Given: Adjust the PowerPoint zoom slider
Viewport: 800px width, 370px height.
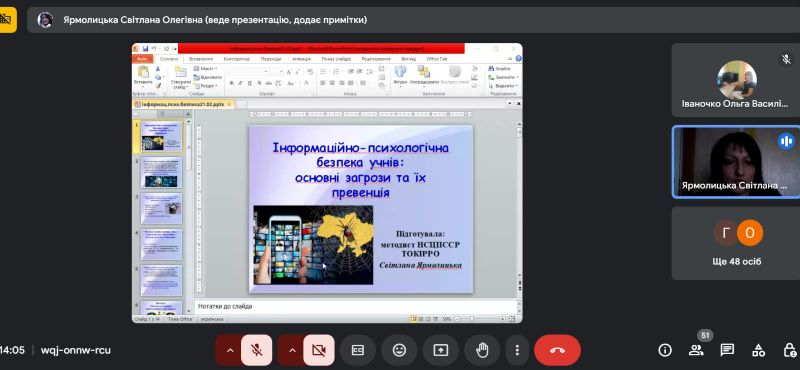Looking at the screenshot, I should [472, 319].
